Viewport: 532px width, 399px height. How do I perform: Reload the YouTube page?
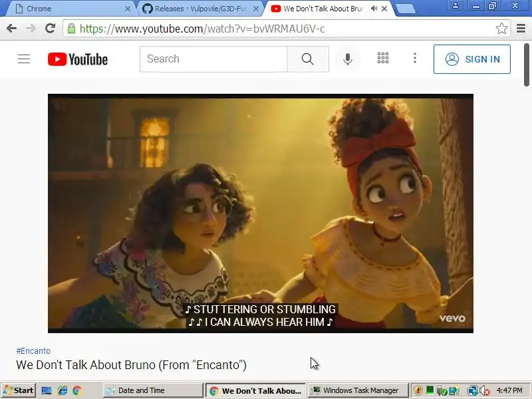(51, 28)
